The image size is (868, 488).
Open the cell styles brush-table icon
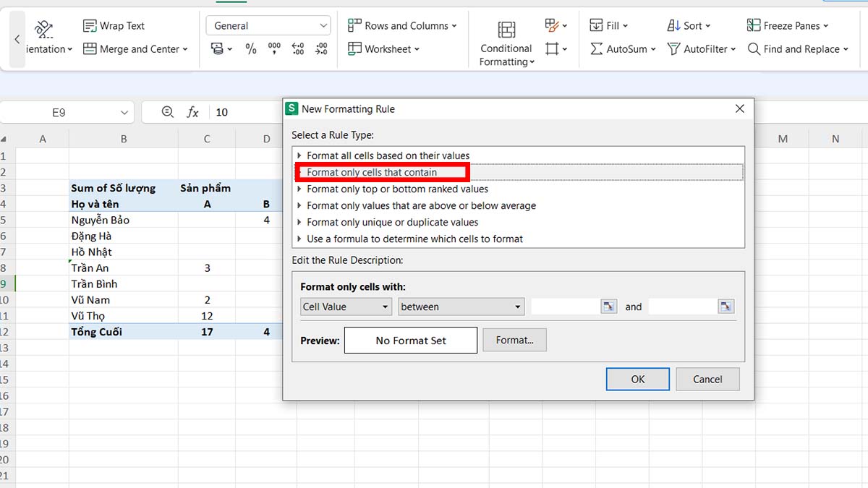pyautogui.click(x=556, y=26)
